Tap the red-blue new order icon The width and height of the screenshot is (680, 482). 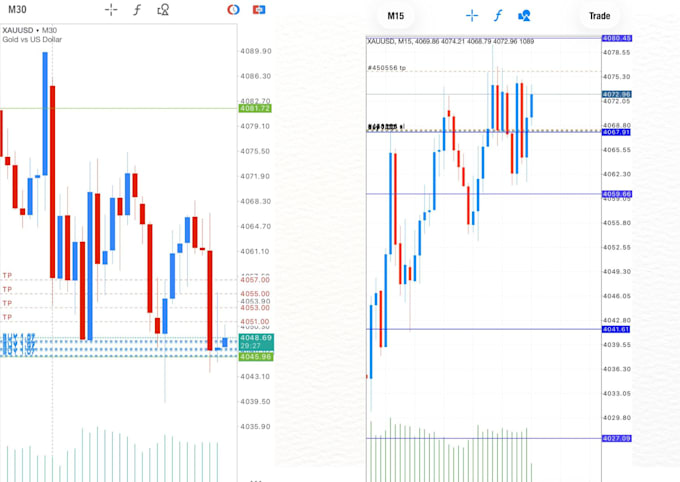point(259,10)
